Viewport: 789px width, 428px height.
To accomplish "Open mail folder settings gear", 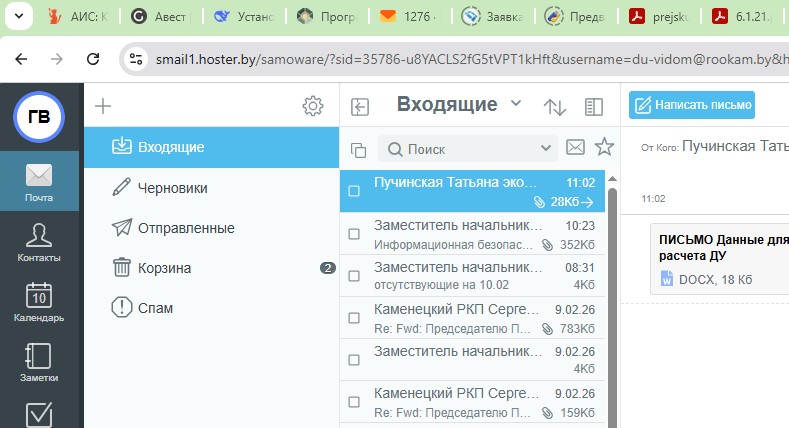I will 313,106.
